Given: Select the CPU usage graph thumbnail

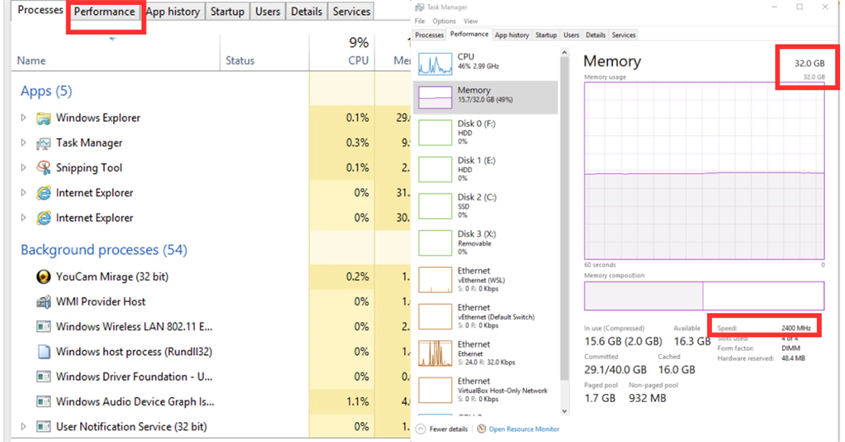Looking at the screenshot, I should coord(435,63).
